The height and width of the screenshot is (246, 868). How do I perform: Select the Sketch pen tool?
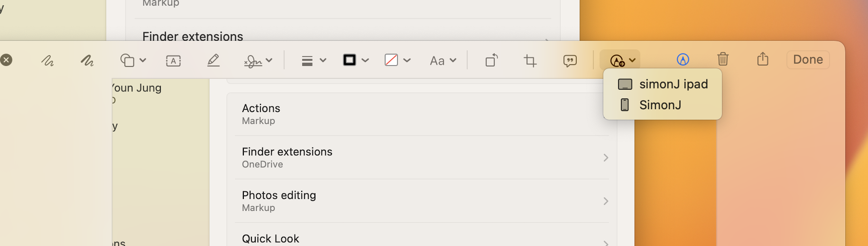tap(47, 60)
